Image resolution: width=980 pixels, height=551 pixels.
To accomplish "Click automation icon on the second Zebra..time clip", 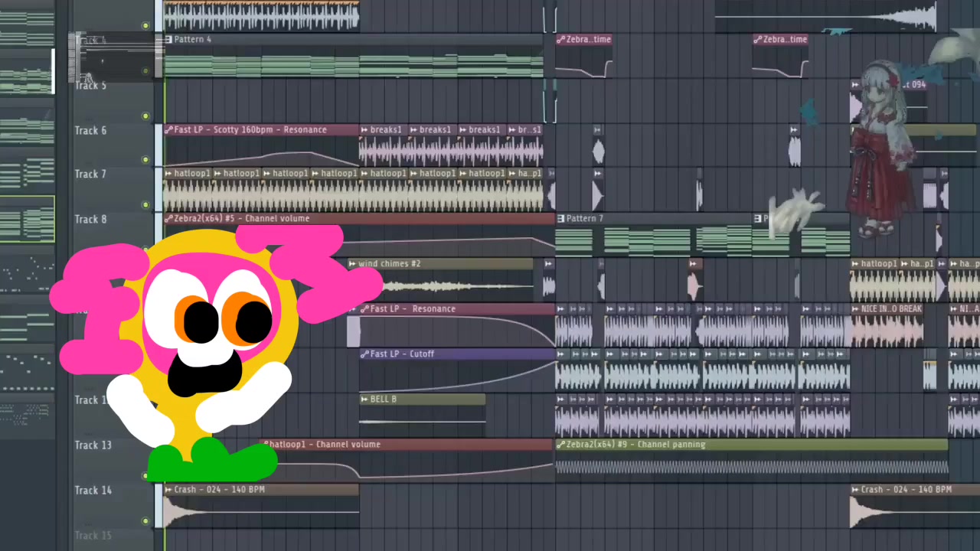I will [757, 40].
